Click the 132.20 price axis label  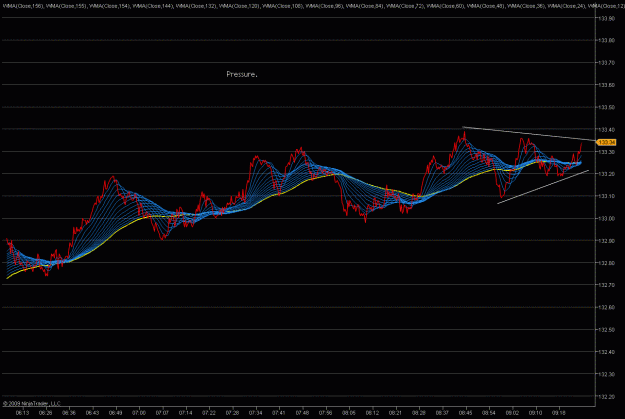607,397
